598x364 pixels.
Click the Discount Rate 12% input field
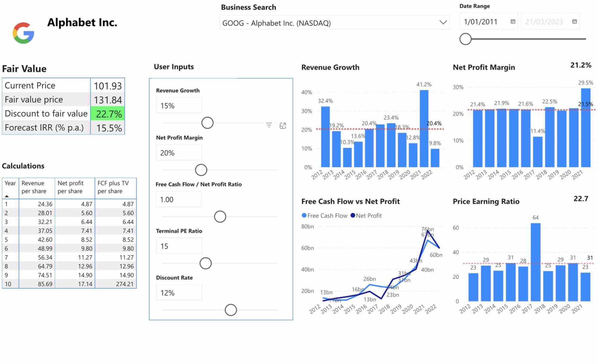click(x=179, y=293)
